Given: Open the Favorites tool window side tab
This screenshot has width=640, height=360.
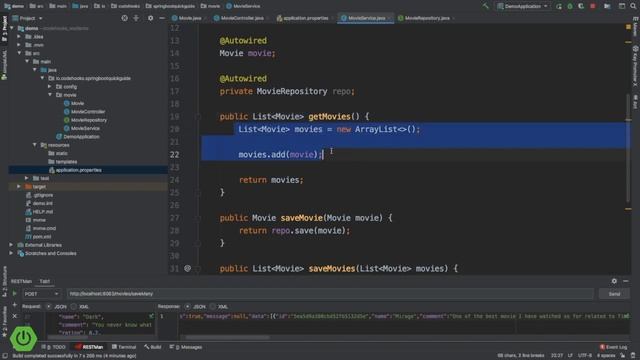Looking at the screenshot, I should point(4,322).
